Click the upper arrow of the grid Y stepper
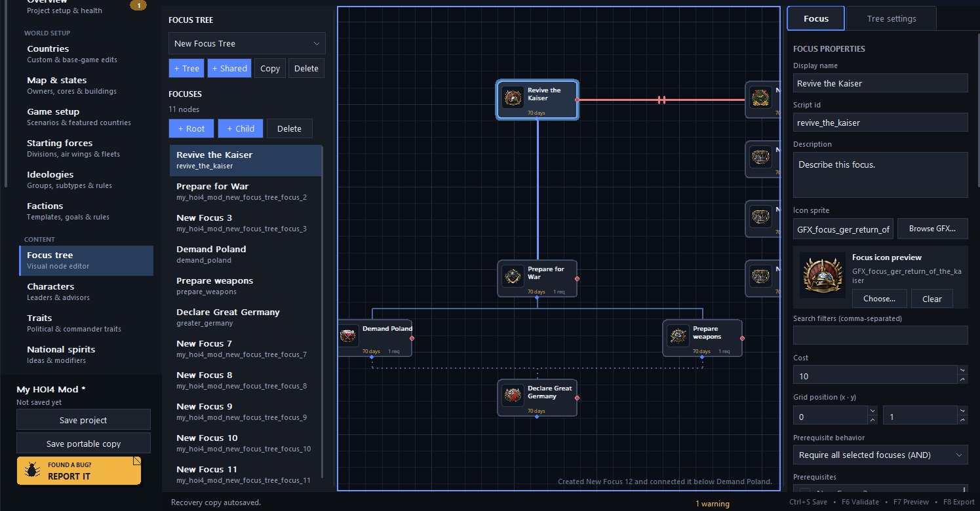Viewport: 980px width, 511px height. pyautogui.click(x=962, y=411)
